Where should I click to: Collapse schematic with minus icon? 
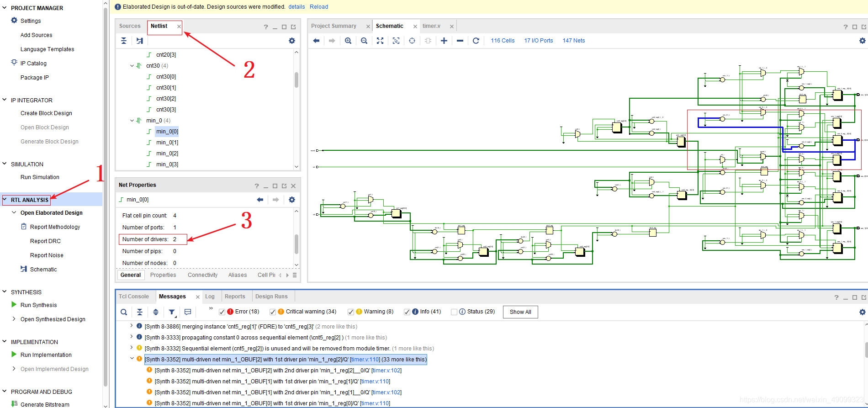(460, 41)
